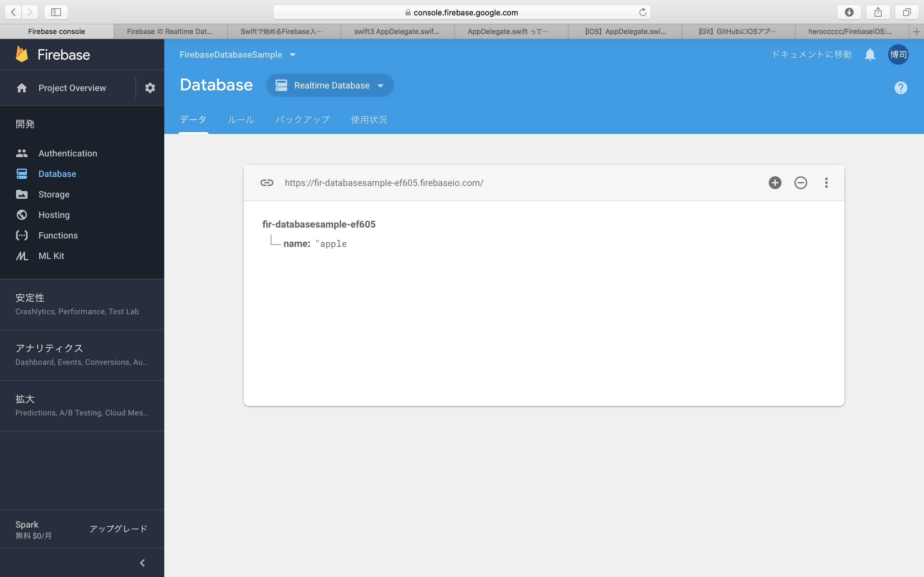Expand the Realtime Database dropdown selector
The height and width of the screenshot is (577, 924).
381,85
